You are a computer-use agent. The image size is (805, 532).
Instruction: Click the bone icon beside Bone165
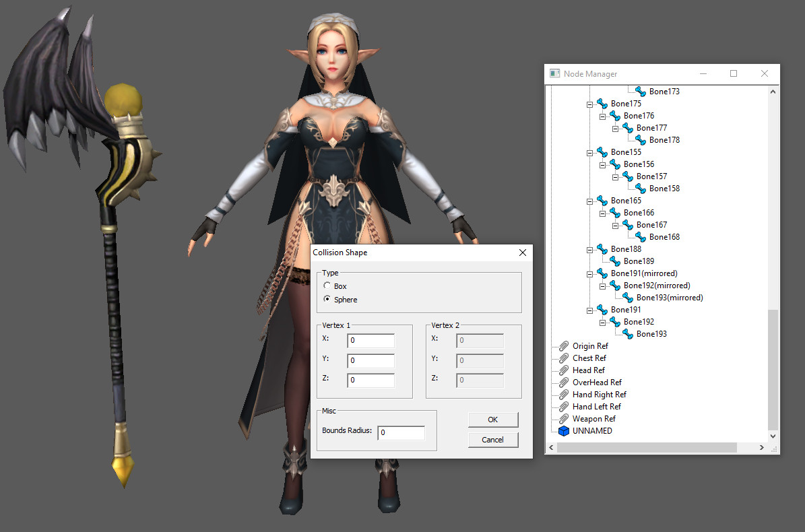[602, 201]
